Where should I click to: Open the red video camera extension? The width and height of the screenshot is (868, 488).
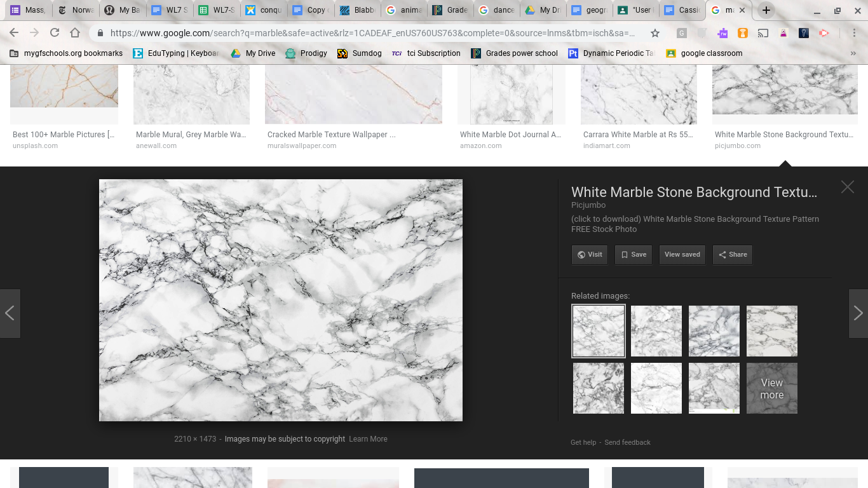pyautogui.click(x=824, y=33)
